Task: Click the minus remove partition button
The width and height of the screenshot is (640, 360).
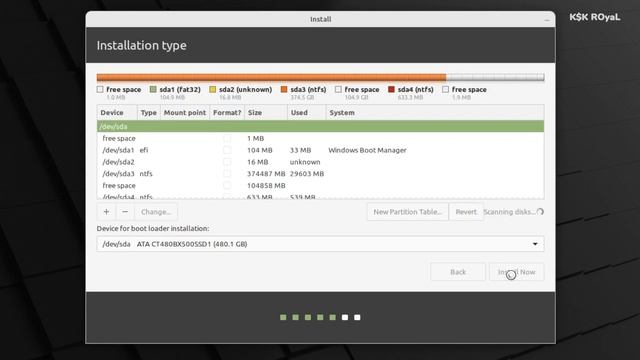Action: 125,212
